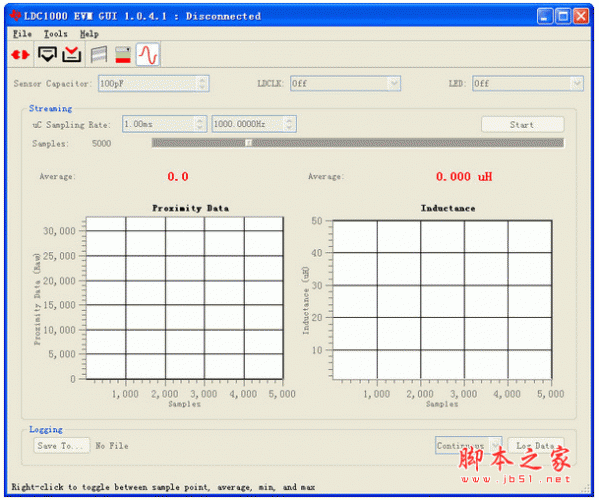Viewport: 599px width, 500px height.
Task: Click the red 0.0 proximity average value
Action: coord(178,176)
